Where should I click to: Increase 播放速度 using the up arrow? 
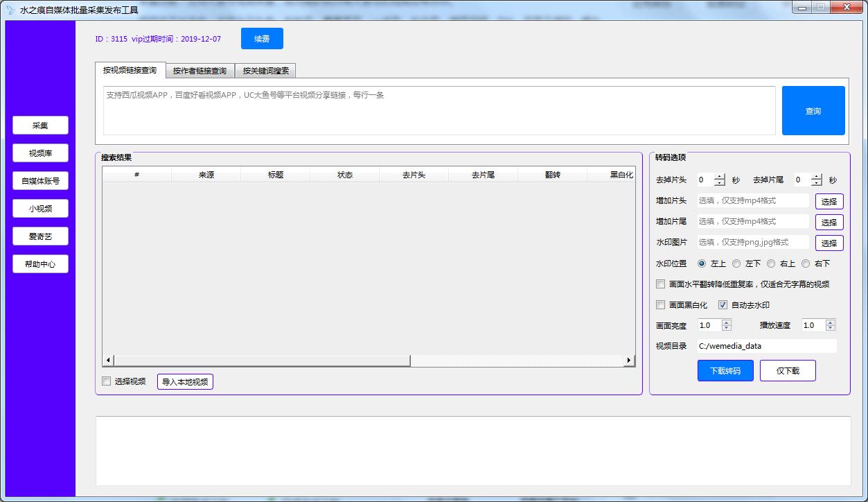point(830,322)
